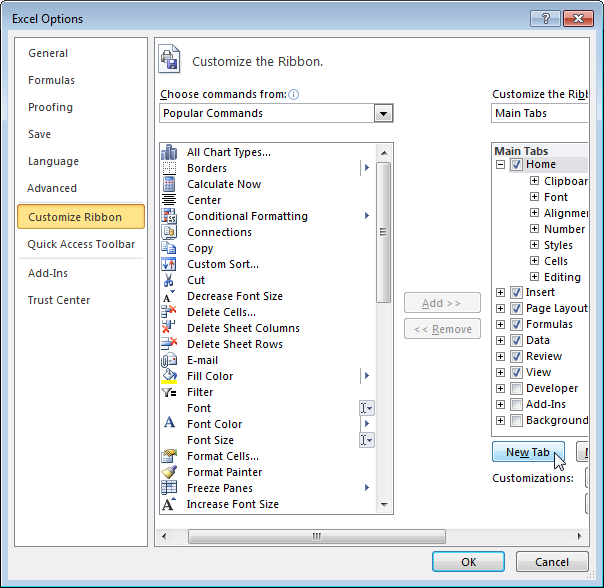Open the Trust Center category
Image resolution: width=604 pixels, height=588 pixels.
click(59, 300)
